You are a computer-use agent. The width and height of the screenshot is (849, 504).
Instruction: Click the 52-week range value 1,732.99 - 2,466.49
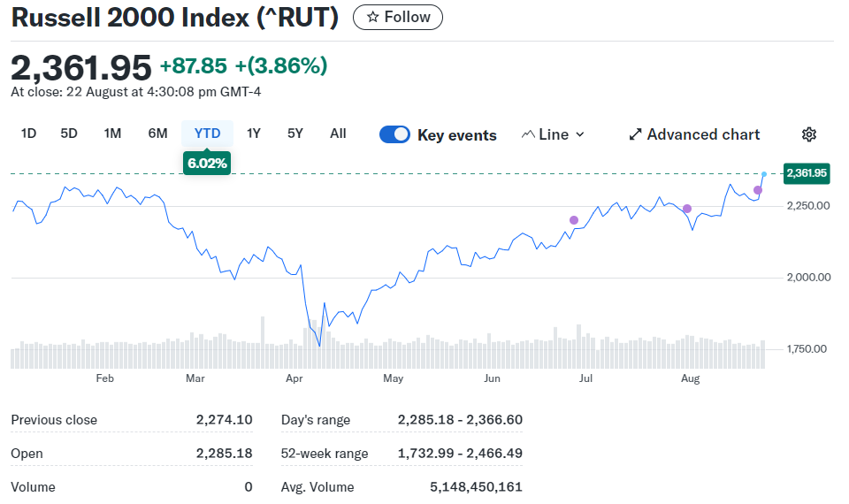(x=460, y=453)
